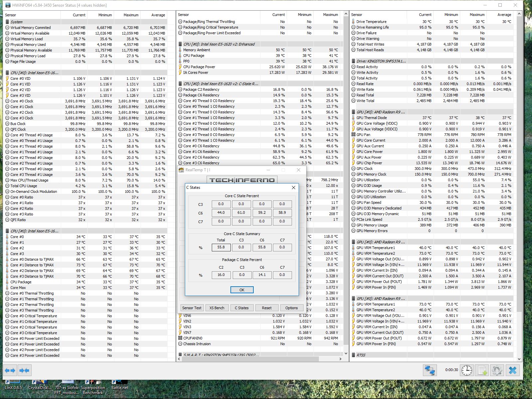This screenshot has width=532, height=399.
Task: Click lightning icon beside Core #0 VID
Action: pyautogui.click(x=7, y=78)
